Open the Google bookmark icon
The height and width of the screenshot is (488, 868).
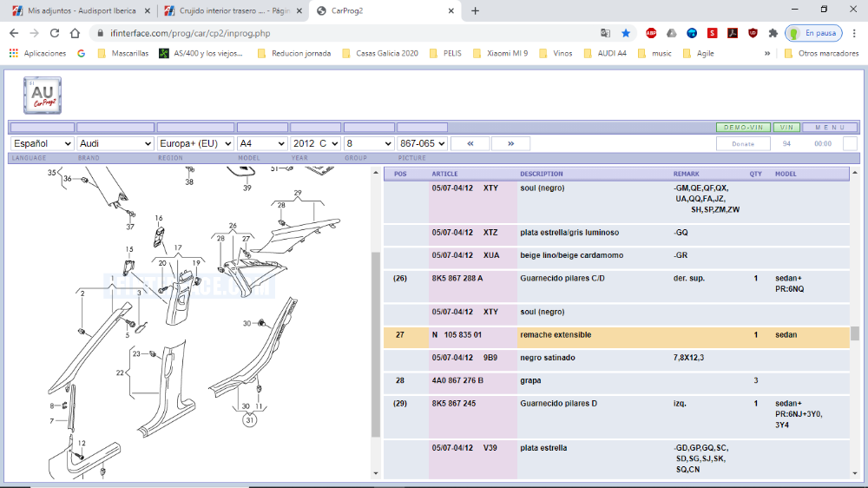tap(82, 53)
